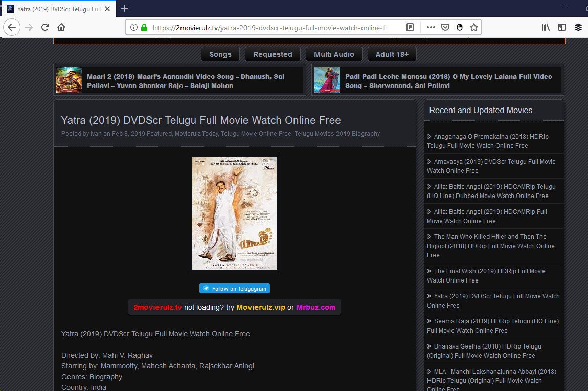Bookmark this page with the star
Viewport: 588px width, 391px height.
click(474, 28)
